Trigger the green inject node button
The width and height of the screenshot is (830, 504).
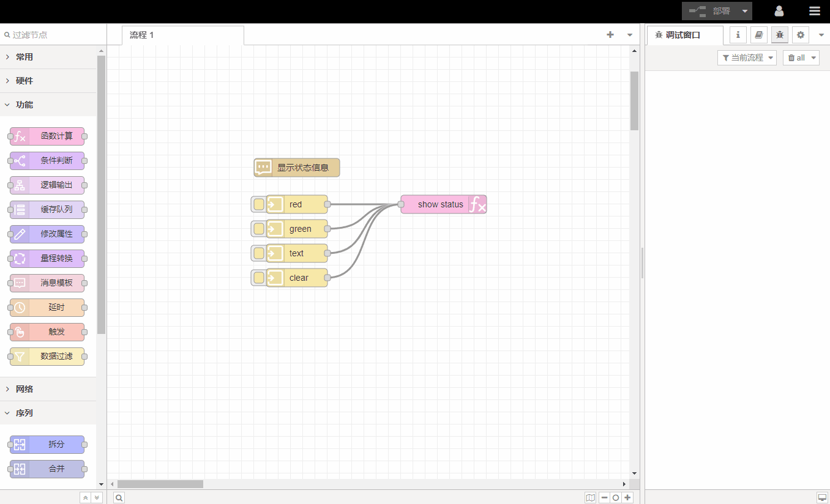pos(259,229)
